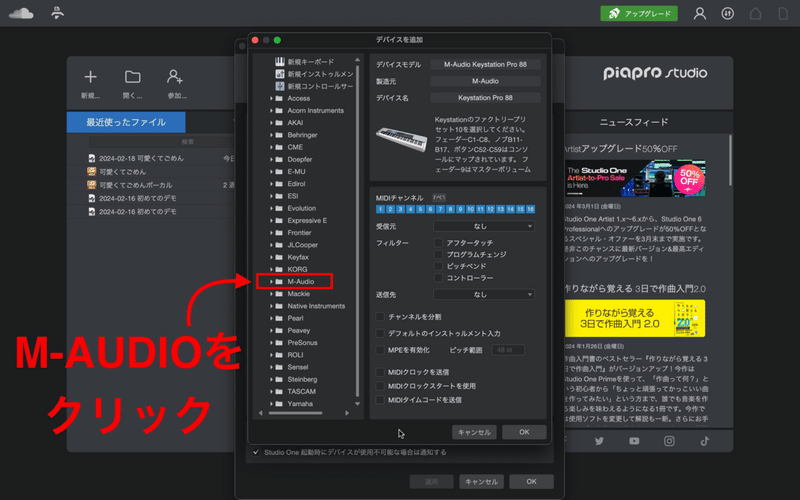
Task: Click OK in the rear preferences window
Action: (x=531, y=481)
